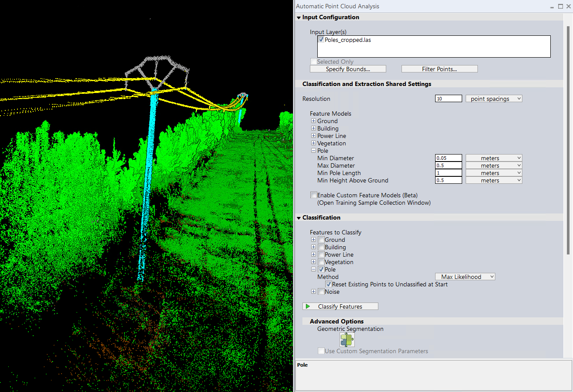This screenshot has width=573, height=392.
Task: Click the Specify Bounds... button
Action: tap(348, 69)
